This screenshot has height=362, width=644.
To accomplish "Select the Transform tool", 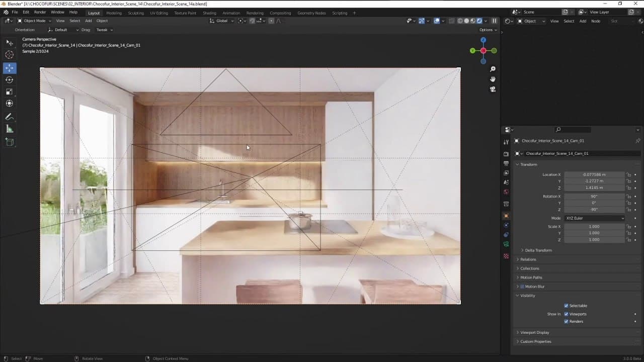I will [x=10, y=104].
